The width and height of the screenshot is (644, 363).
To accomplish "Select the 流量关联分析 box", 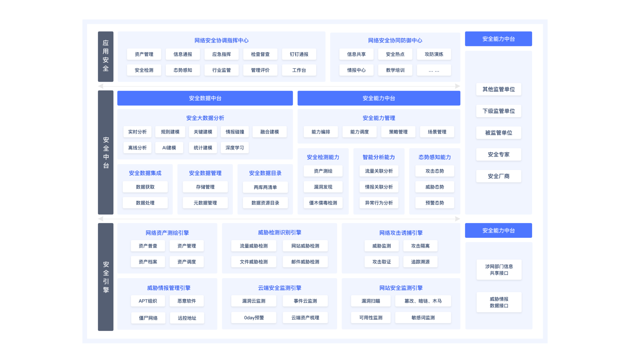I will 379,171.
